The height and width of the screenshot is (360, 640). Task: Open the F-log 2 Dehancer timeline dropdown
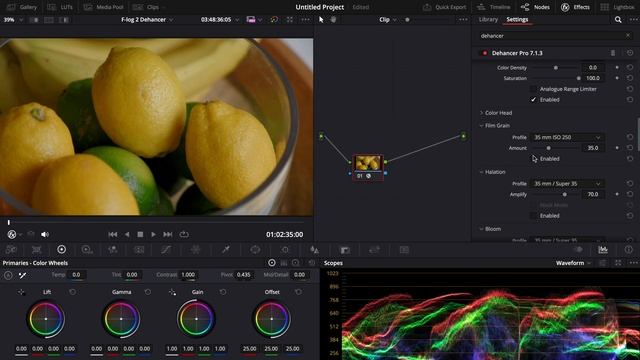pos(147,20)
